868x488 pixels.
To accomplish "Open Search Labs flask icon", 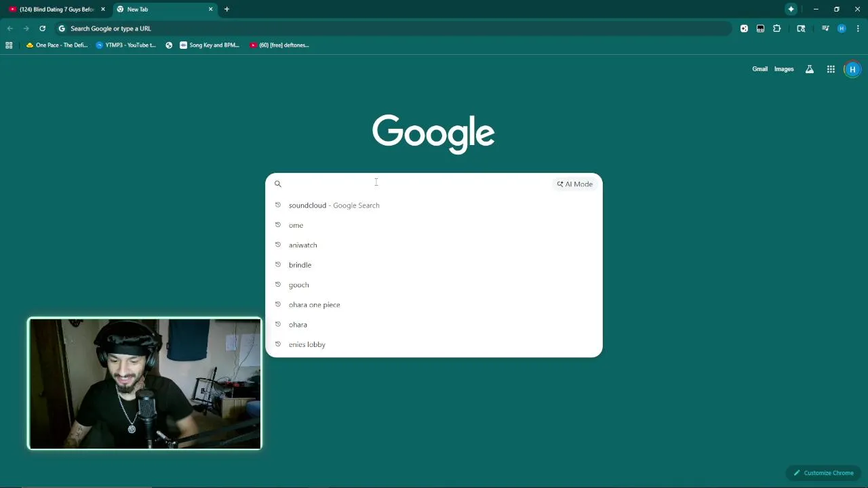I will [809, 69].
